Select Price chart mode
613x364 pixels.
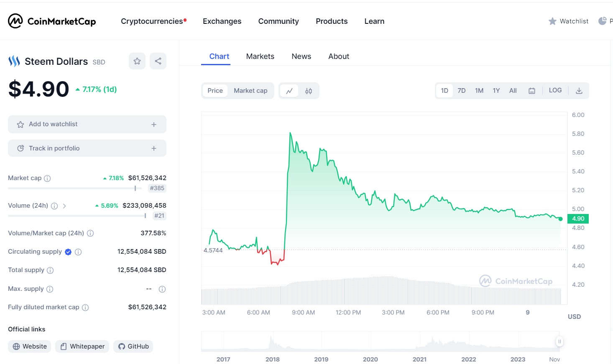(x=215, y=91)
